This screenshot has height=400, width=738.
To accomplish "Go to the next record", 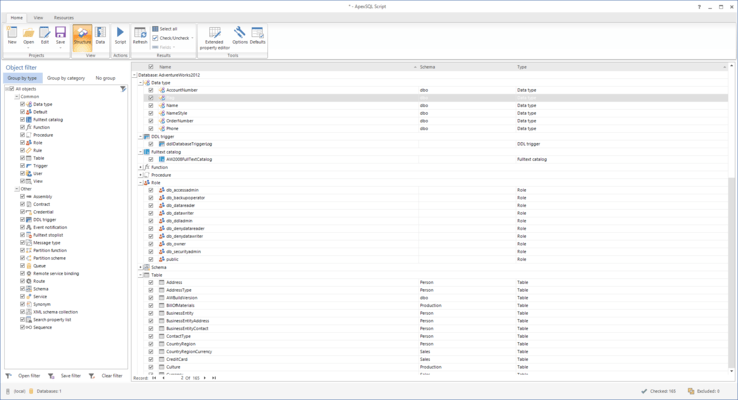I will click(x=205, y=378).
